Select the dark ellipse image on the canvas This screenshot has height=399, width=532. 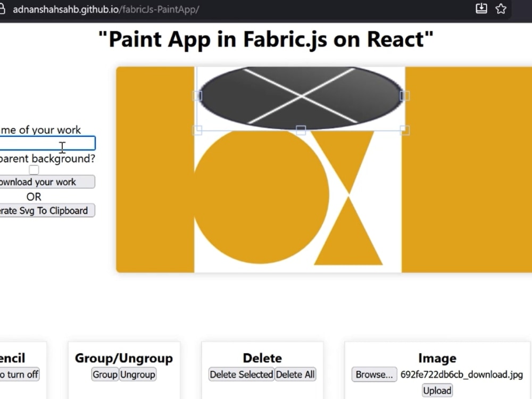pos(301,97)
